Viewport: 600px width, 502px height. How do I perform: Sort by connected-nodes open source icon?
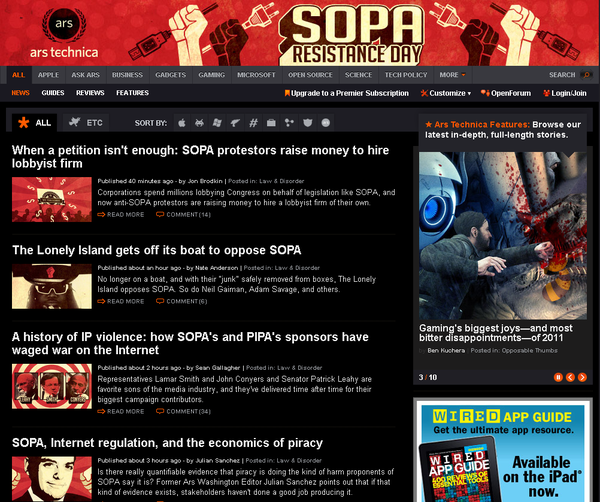point(289,123)
